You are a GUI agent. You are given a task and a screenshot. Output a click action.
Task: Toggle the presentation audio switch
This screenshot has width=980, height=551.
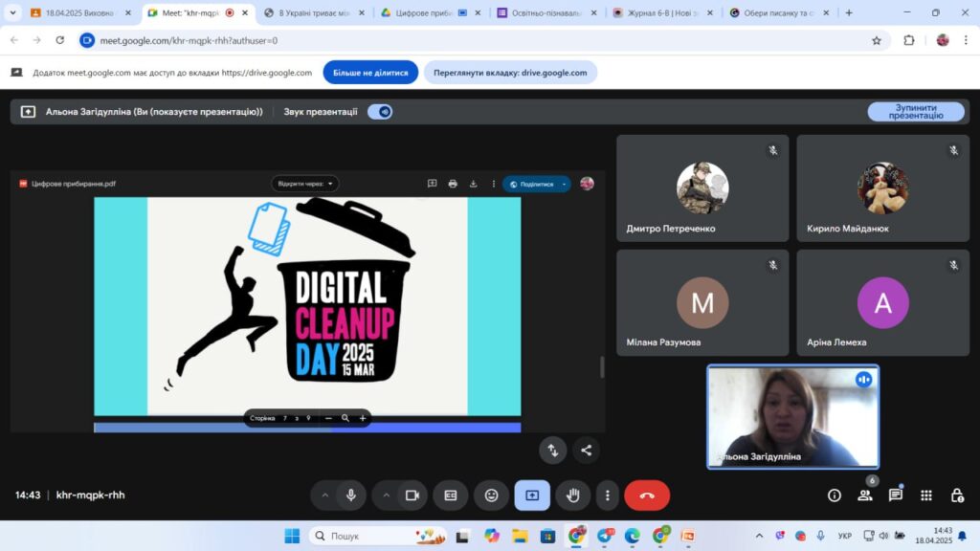pos(380,112)
